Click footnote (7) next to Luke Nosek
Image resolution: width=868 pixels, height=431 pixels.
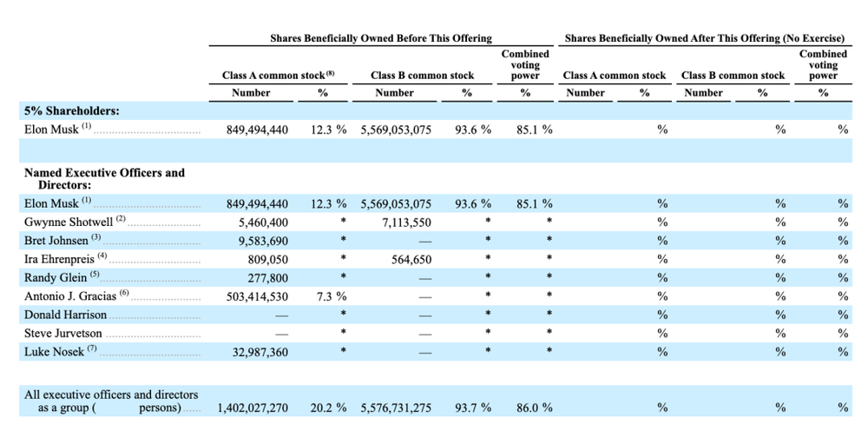click(x=91, y=348)
